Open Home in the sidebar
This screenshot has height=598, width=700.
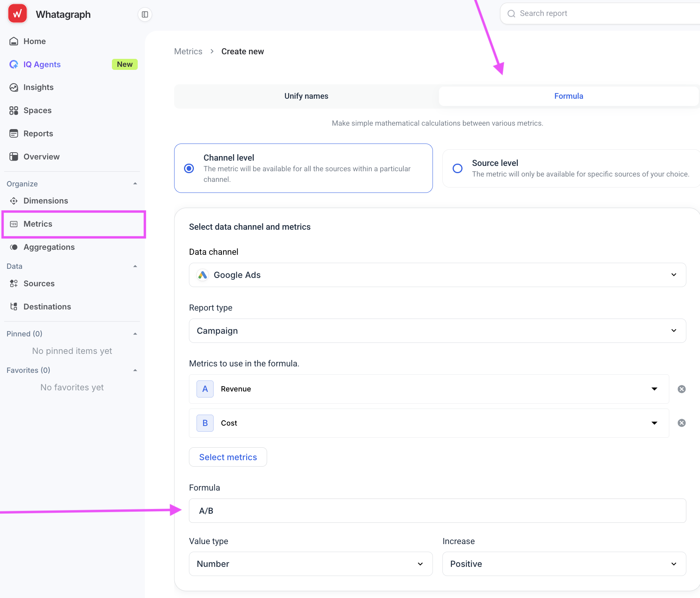click(35, 41)
